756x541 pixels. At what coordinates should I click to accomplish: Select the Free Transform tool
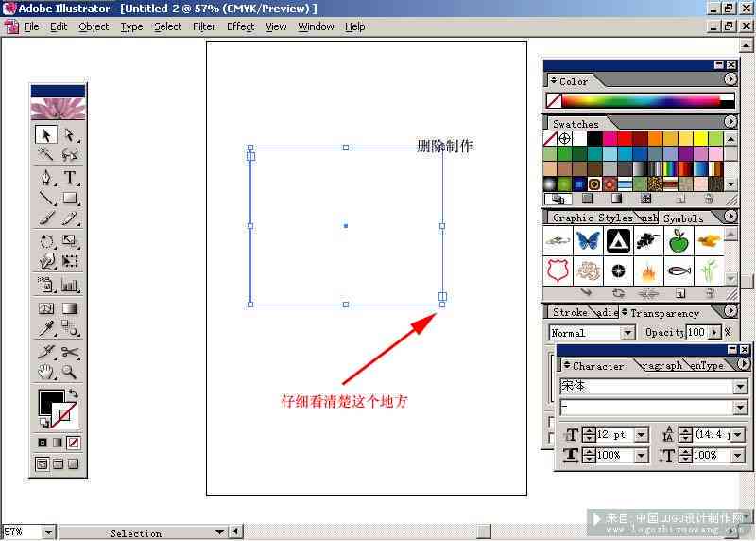(69, 261)
